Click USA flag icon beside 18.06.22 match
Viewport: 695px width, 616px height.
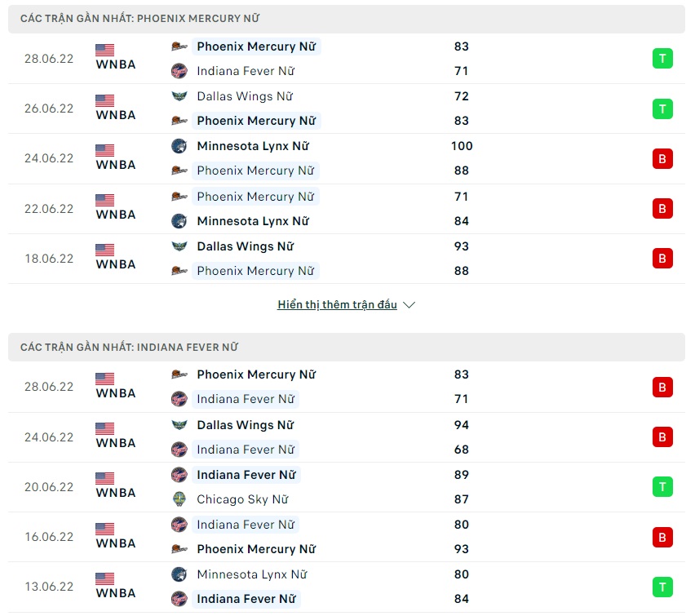click(104, 250)
